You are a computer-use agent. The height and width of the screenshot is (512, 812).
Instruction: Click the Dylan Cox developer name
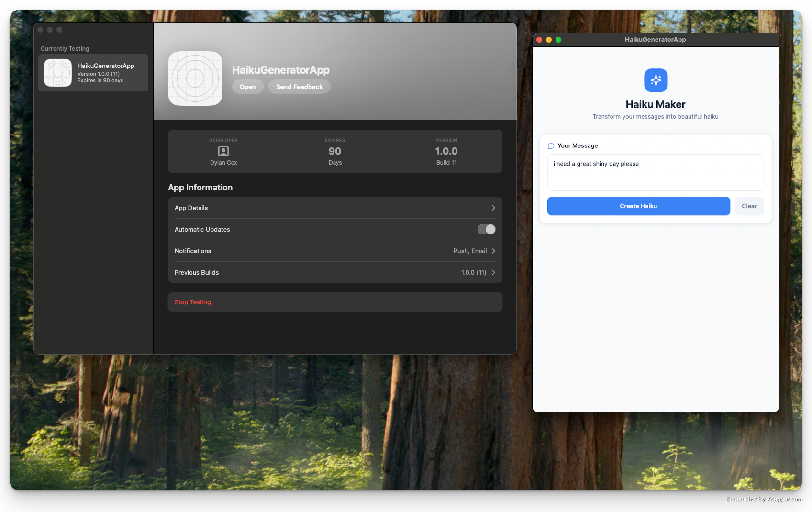(223, 163)
